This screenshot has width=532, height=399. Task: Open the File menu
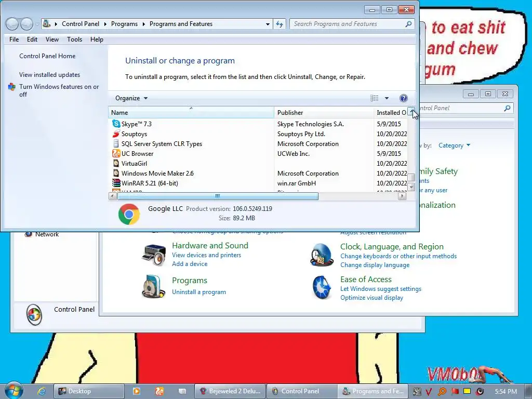(x=14, y=39)
